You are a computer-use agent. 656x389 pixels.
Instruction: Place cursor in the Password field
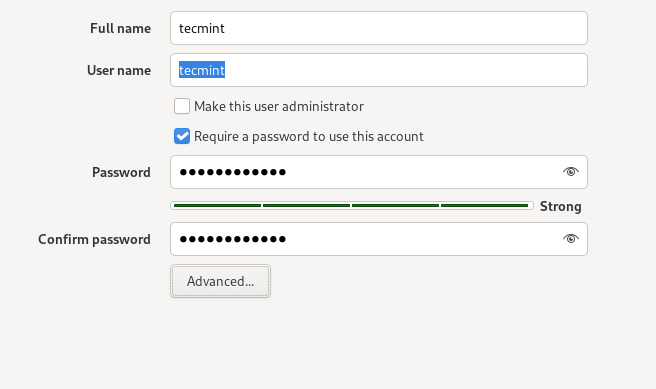tap(379, 172)
